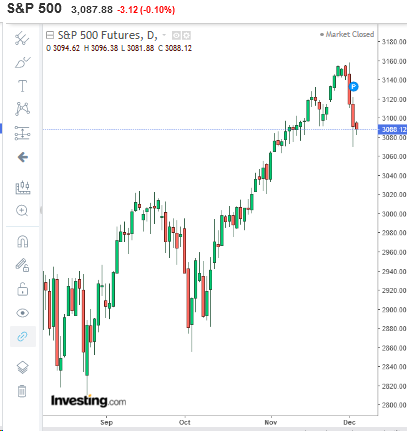Click the close value C 3088.12

click(x=175, y=48)
